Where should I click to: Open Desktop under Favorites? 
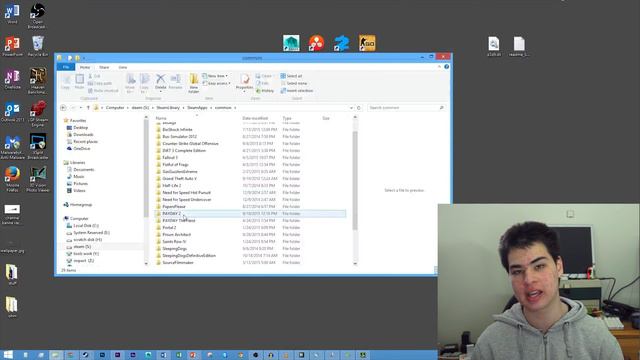click(80, 128)
